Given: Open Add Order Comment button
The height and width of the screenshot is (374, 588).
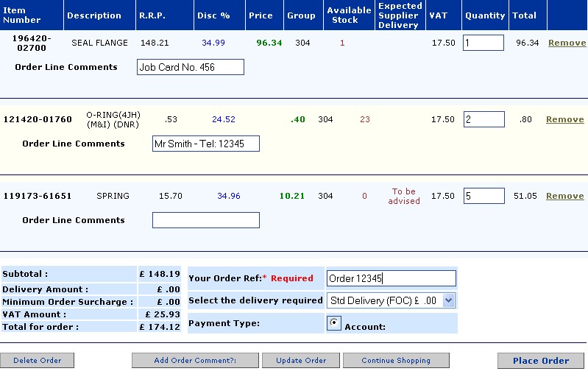Looking at the screenshot, I should [x=195, y=361].
